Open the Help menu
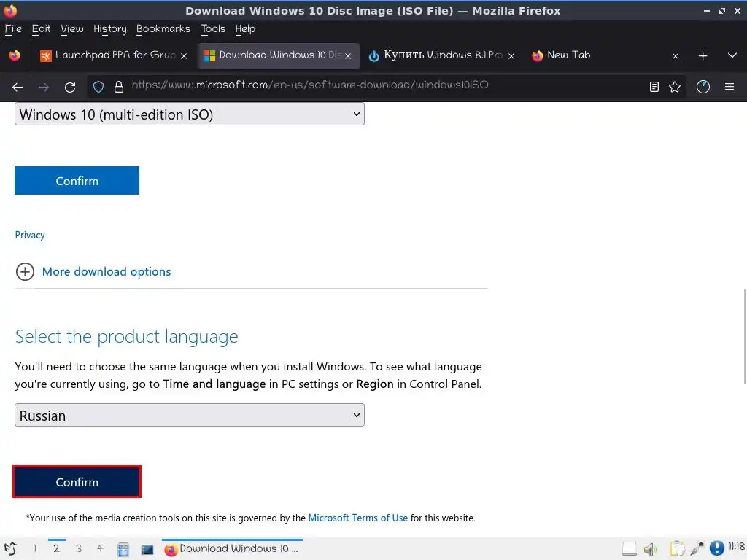Image resolution: width=747 pixels, height=560 pixels. pos(245,29)
